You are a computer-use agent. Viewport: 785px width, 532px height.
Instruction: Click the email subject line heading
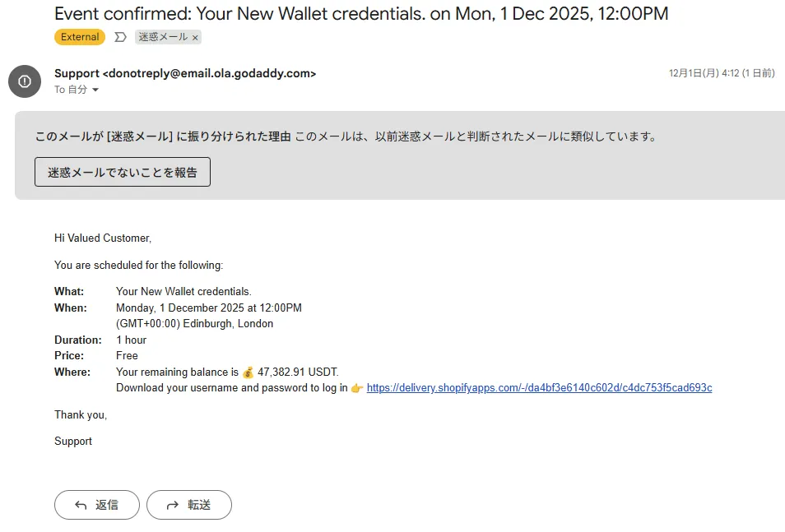pos(361,14)
